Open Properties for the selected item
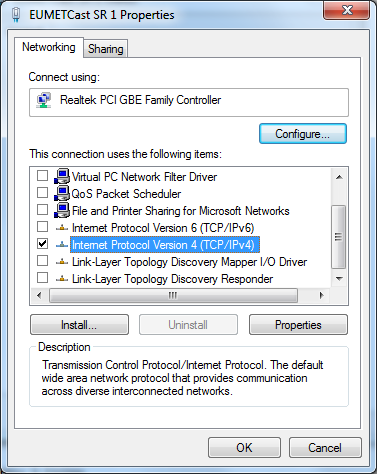The width and height of the screenshot is (377, 474). click(298, 325)
